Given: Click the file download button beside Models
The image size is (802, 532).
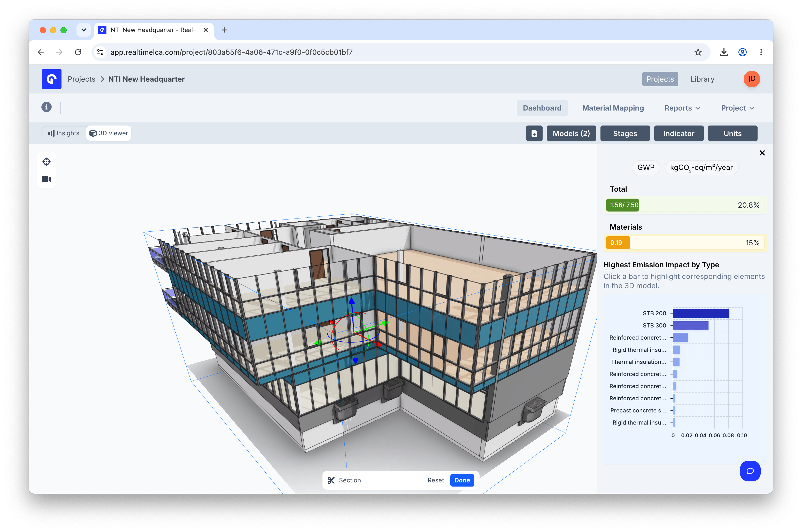Looking at the screenshot, I should pos(534,133).
